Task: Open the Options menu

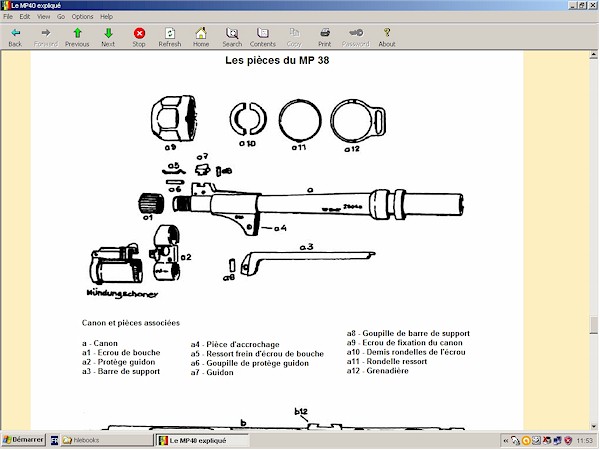Action: [83, 16]
